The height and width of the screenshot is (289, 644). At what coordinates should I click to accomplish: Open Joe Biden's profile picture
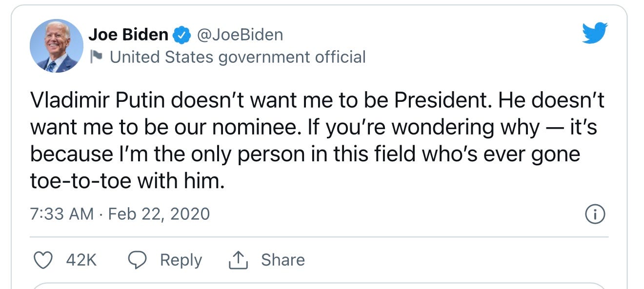57,46
